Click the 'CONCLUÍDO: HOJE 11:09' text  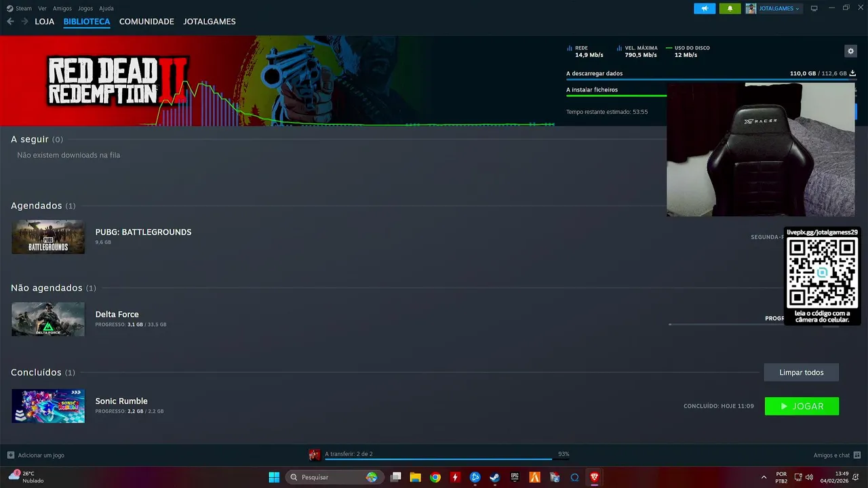(719, 406)
